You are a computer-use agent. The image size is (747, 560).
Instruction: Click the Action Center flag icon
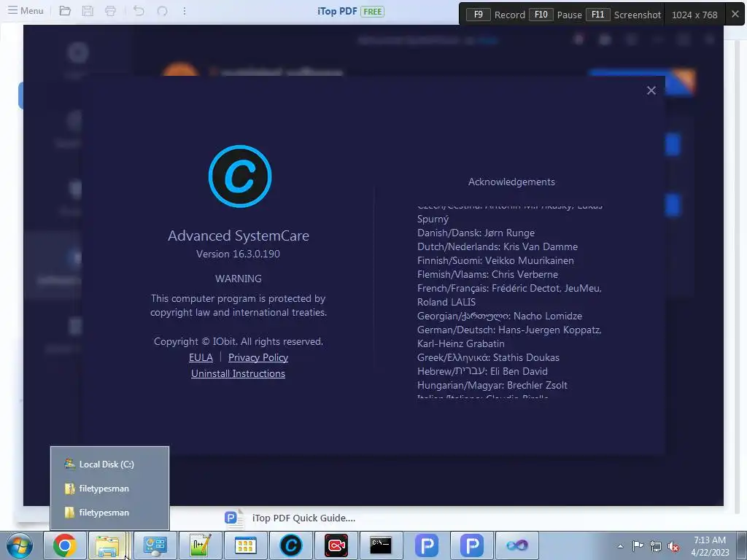click(638, 545)
